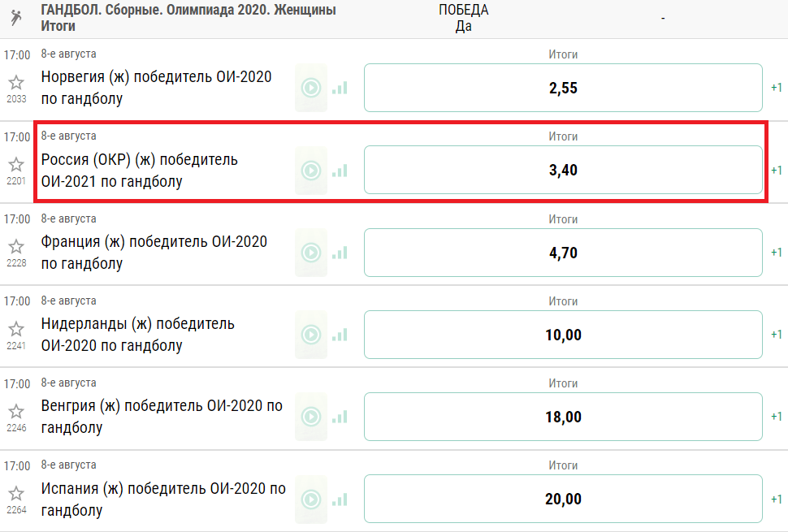The height and width of the screenshot is (532, 788).
Task: Click 17:00 time in Испания row
Action: click(17, 466)
